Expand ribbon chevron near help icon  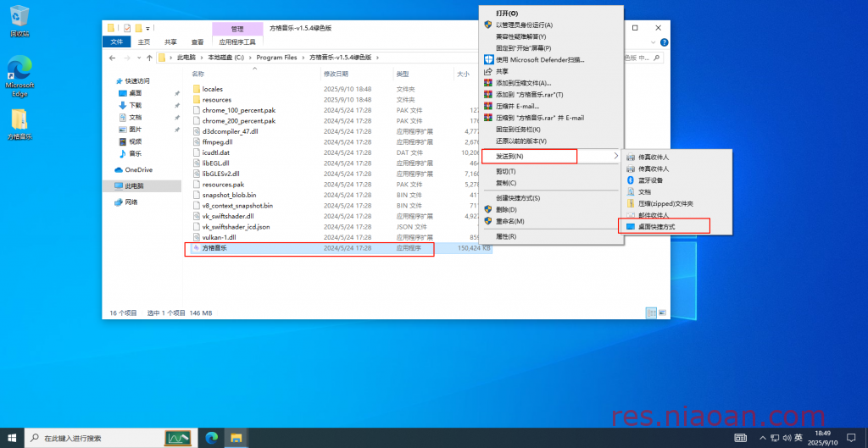[x=654, y=42]
